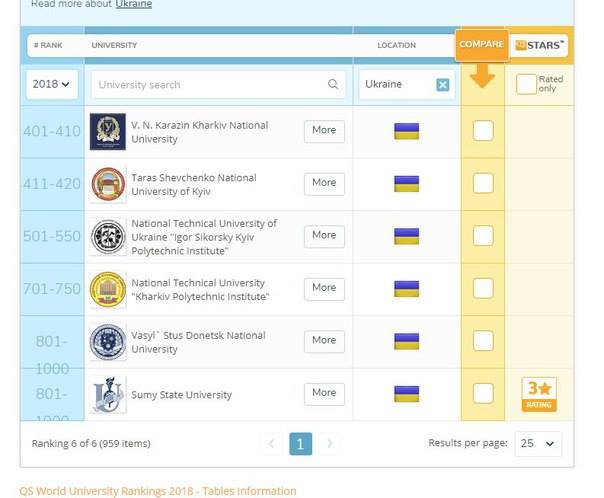This screenshot has height=498, width=604.
Task: Open QS World University Rankings 2018 Tables Information
Action: (158, 491)
